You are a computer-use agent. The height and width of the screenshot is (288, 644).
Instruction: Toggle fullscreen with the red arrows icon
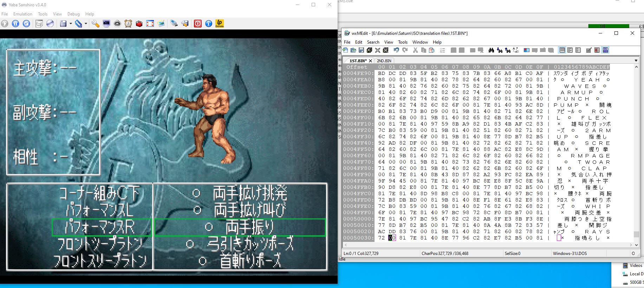150,24
